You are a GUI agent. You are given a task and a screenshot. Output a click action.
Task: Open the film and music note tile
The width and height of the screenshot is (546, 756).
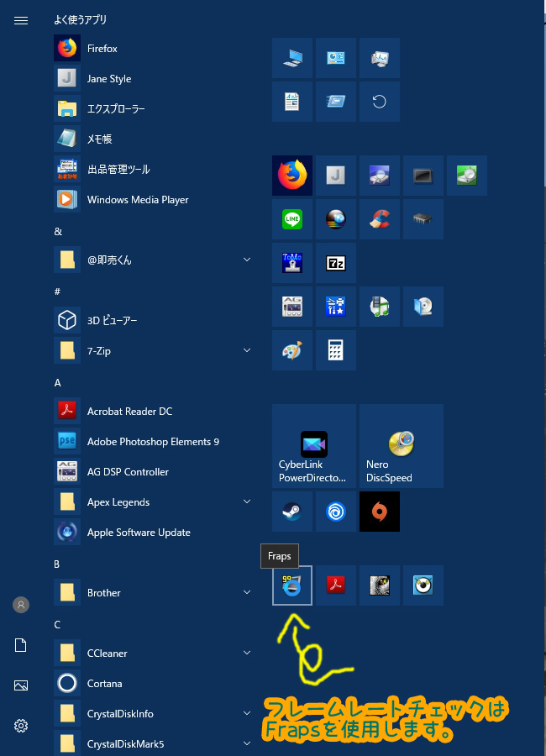click(x=380, y=307)
